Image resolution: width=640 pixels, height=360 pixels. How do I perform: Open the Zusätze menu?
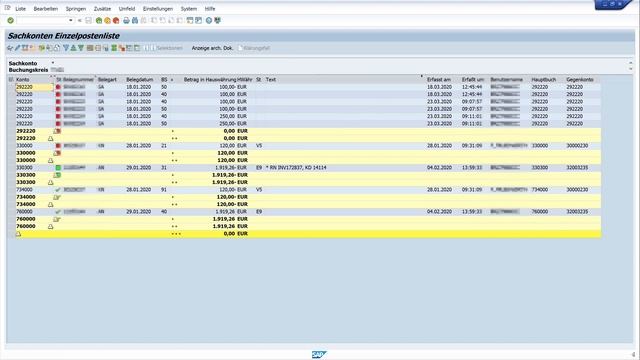pyautogui.click(x=102, y=9)
